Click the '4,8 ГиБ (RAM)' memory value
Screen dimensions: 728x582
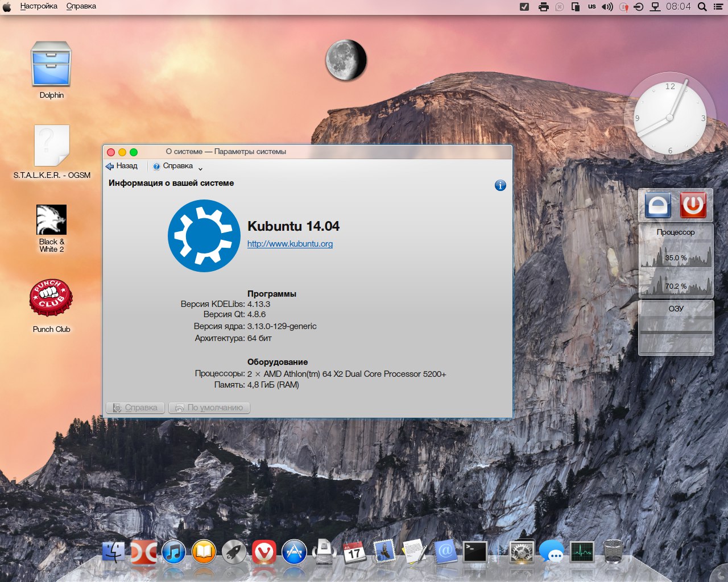point(273,385)
